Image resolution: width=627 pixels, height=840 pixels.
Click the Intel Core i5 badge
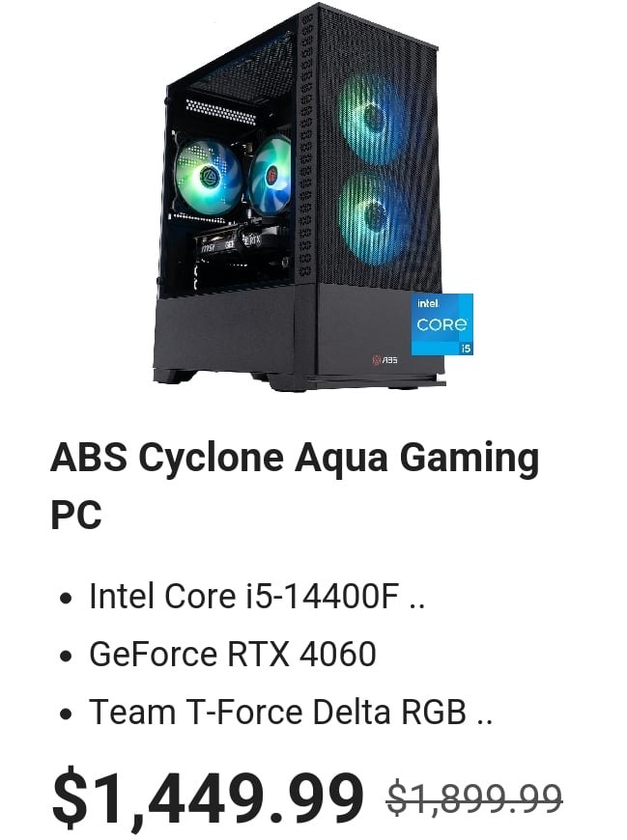click(442, 324)
